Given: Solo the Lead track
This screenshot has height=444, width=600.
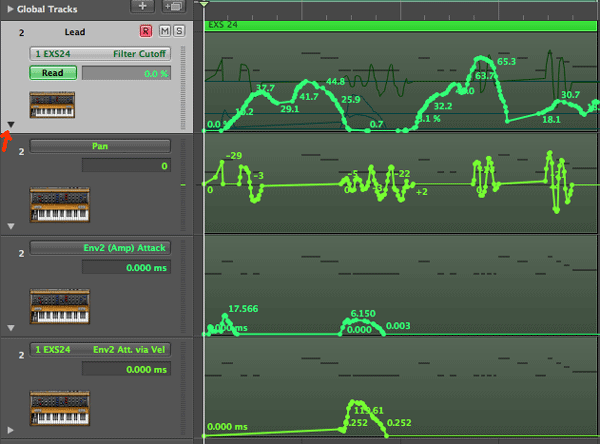Looking at the screenshot, I should point(176,32).
